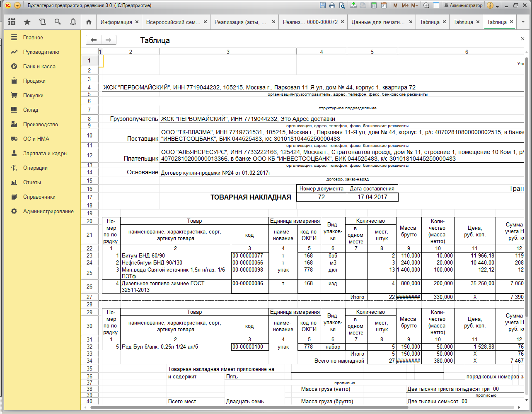Open the Банк и касса section
The height and width of the screenshot is (414, 532).
[39, 66]
